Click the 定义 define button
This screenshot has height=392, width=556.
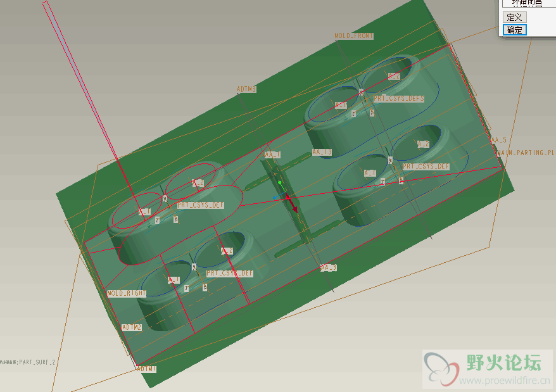pyautogui.click(x=514, y=17)
